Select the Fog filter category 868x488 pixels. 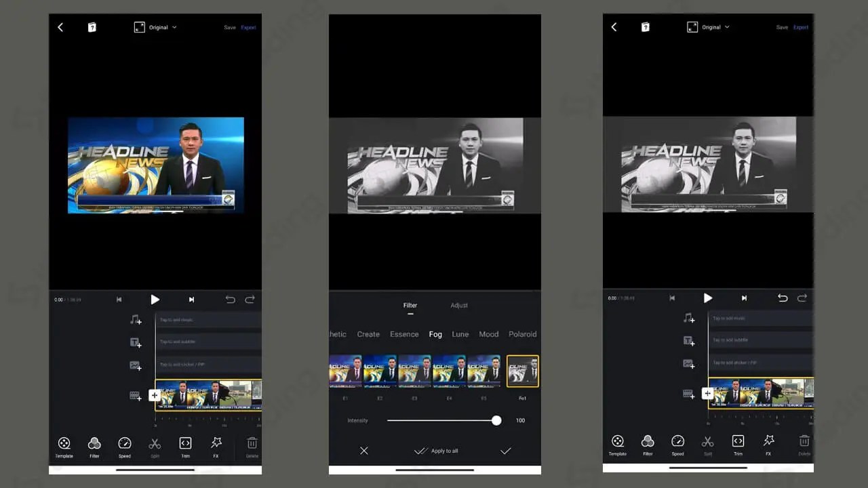435,334
